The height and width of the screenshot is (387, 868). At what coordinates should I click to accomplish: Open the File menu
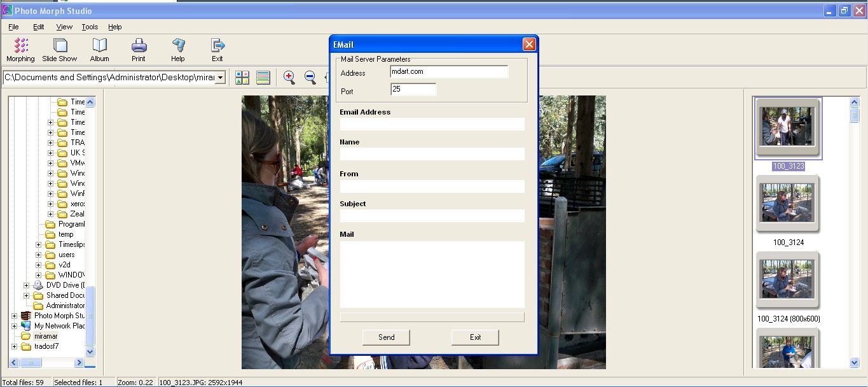tap(13, 27)
